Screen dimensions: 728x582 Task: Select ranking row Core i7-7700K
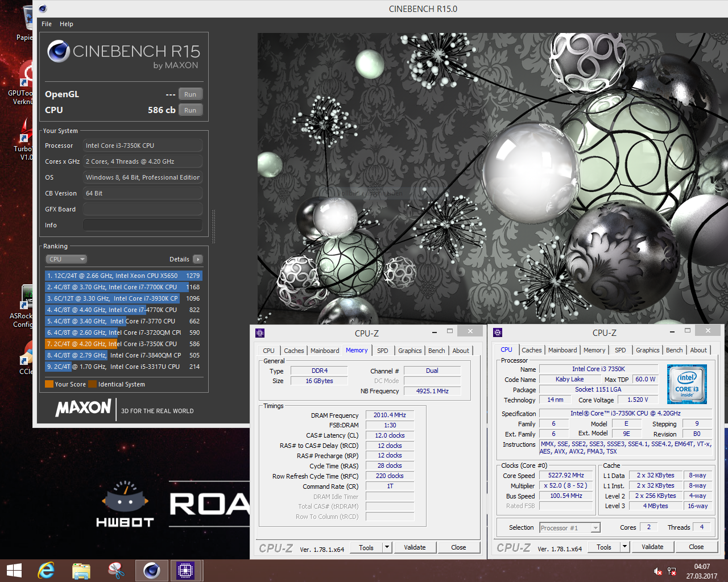(x=123, y=287)
